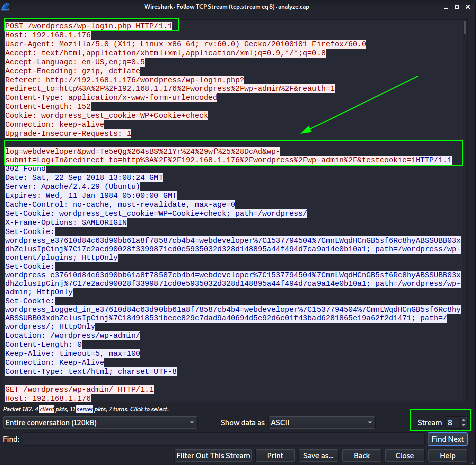Image resolution: width=476 pixels, height=465 pixels.
Task: Select the POST /wordpress/wp-login.php request line
Action: point(90,26)
